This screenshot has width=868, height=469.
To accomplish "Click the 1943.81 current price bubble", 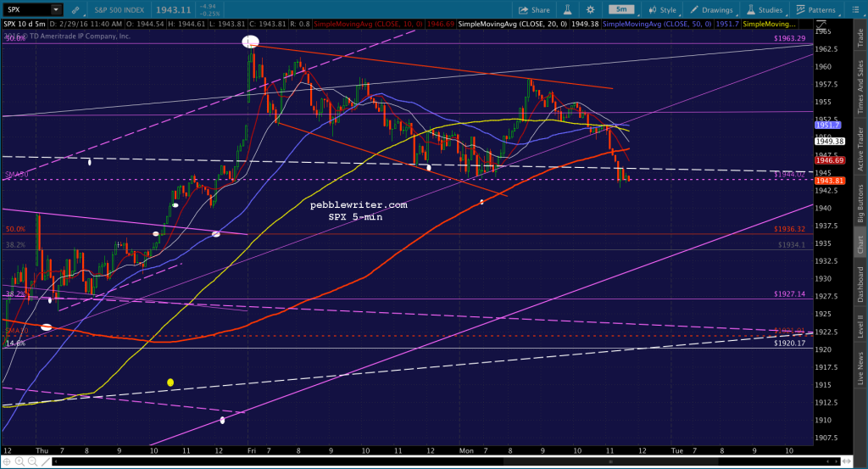I will click(829, 181).
